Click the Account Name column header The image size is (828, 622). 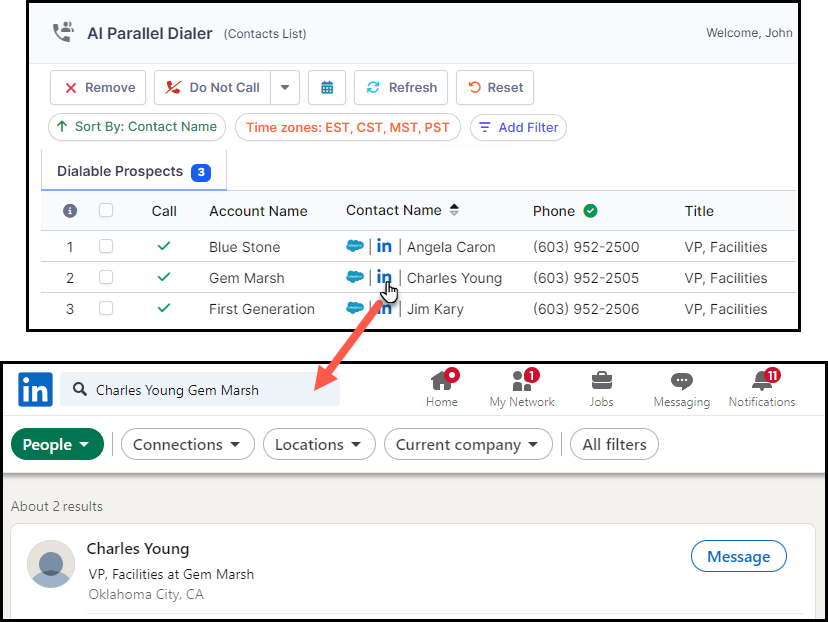point(258,211)
